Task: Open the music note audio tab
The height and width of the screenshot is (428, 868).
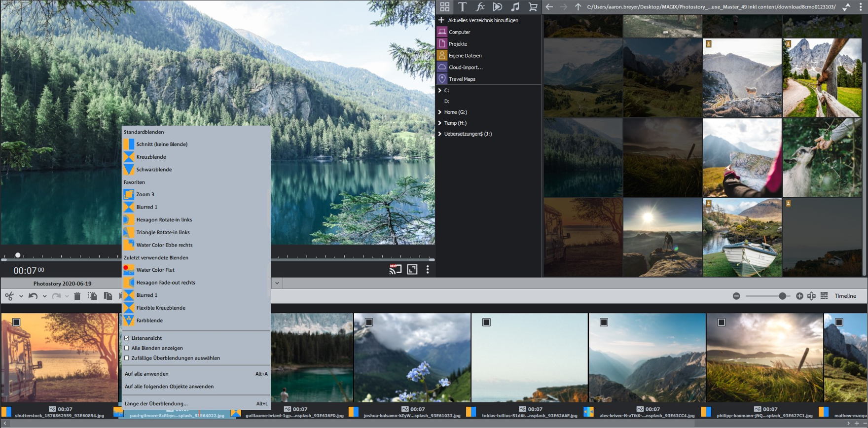Action: [515, 7]
